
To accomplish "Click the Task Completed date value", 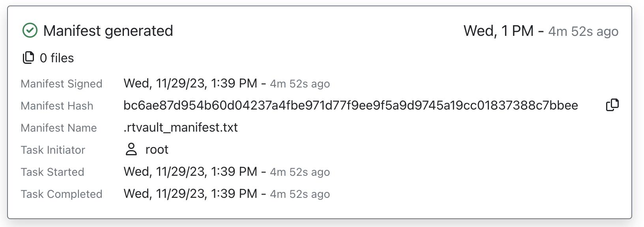I will [190, 194].
